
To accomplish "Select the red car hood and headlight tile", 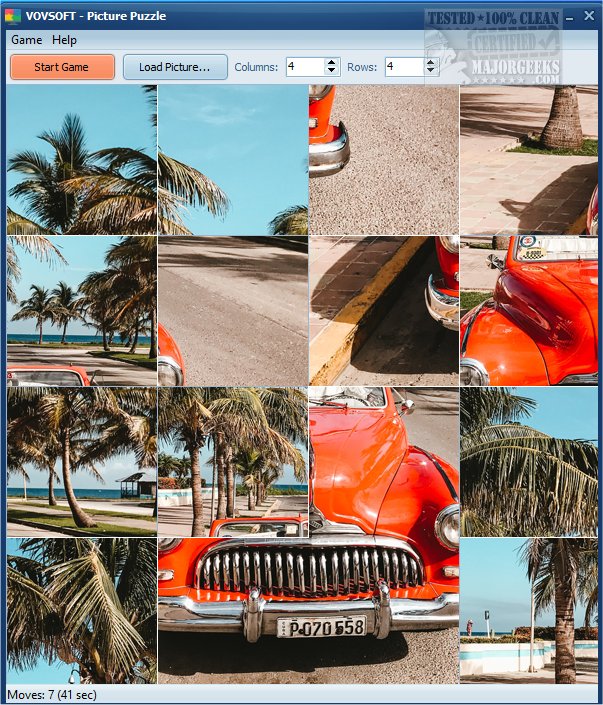I will click(384, 462).
